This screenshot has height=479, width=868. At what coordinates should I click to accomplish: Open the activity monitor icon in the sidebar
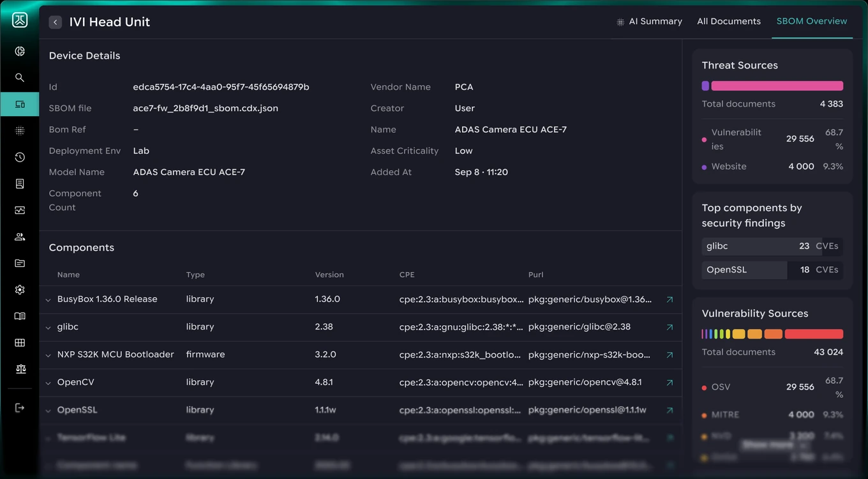[20, 210]
